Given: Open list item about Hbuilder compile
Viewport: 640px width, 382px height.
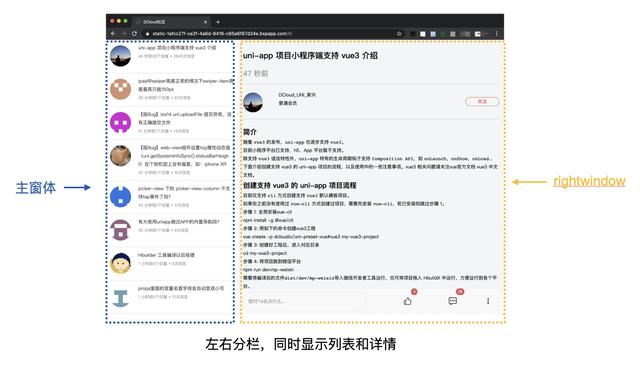Looking at the screenshot, I should [171, 263].
